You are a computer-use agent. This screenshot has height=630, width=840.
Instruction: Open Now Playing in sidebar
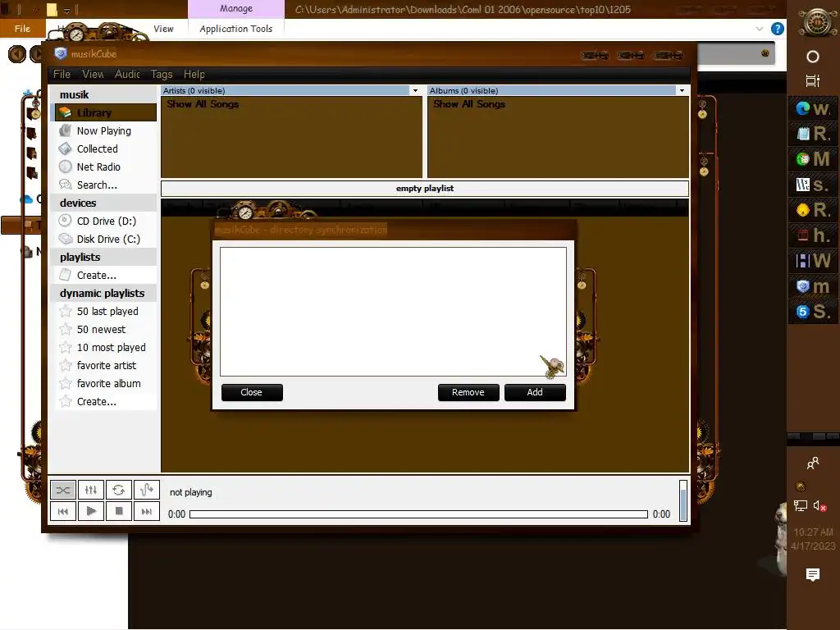point(106,130)
